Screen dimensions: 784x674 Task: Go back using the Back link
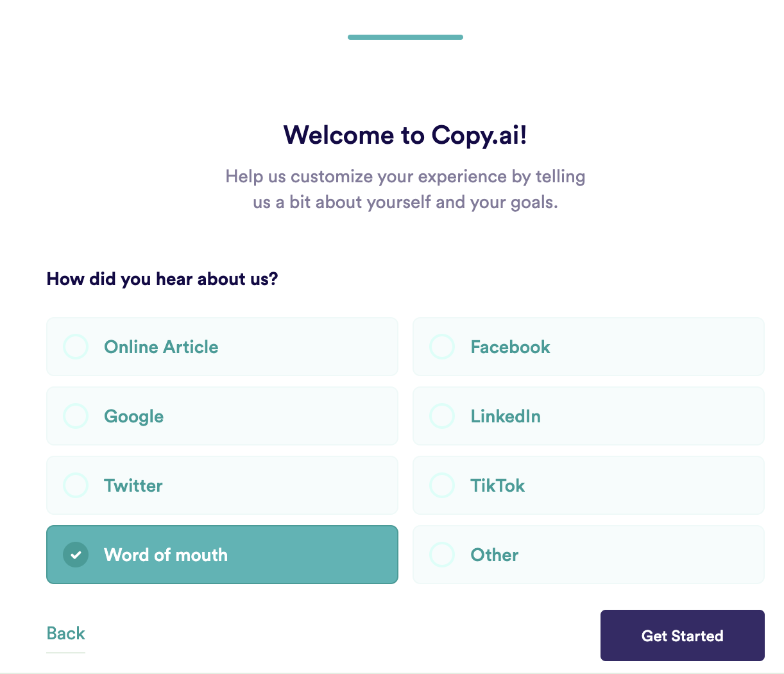pyautogui.click(x=65, y=633)
